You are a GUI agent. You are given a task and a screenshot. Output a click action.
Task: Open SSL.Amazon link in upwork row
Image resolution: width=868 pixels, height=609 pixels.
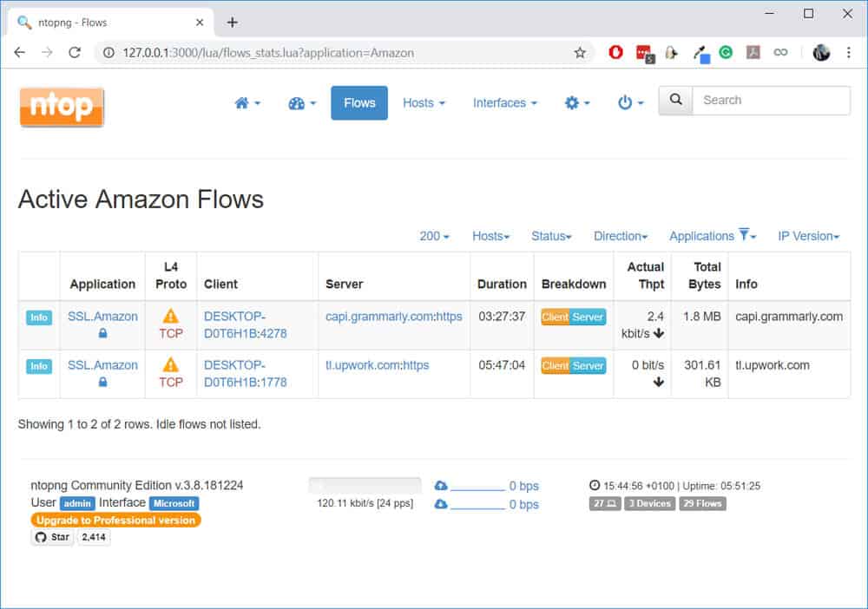coord(102,365)
